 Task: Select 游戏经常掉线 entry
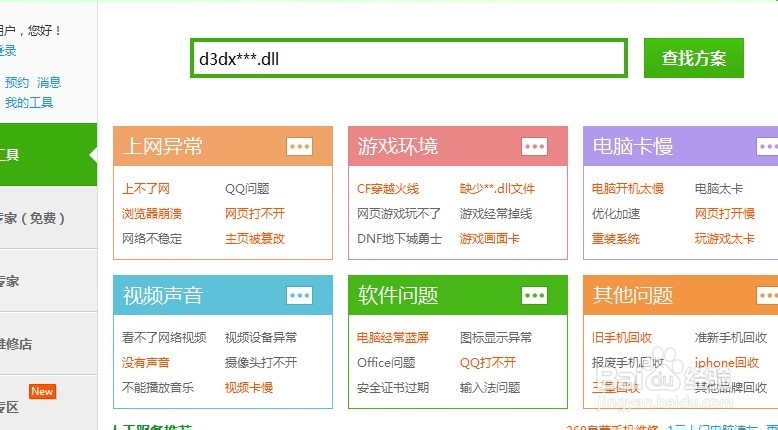coord(496,214)
